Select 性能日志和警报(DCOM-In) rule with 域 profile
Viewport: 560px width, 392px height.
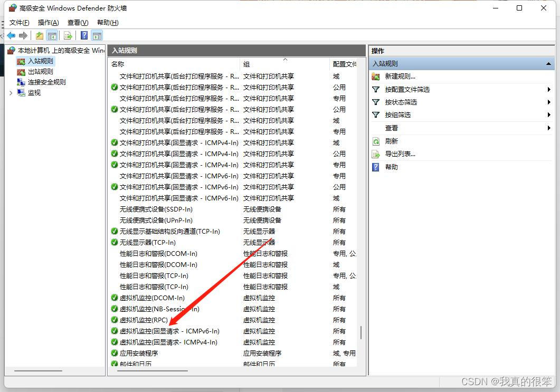[x=158, y=264]
